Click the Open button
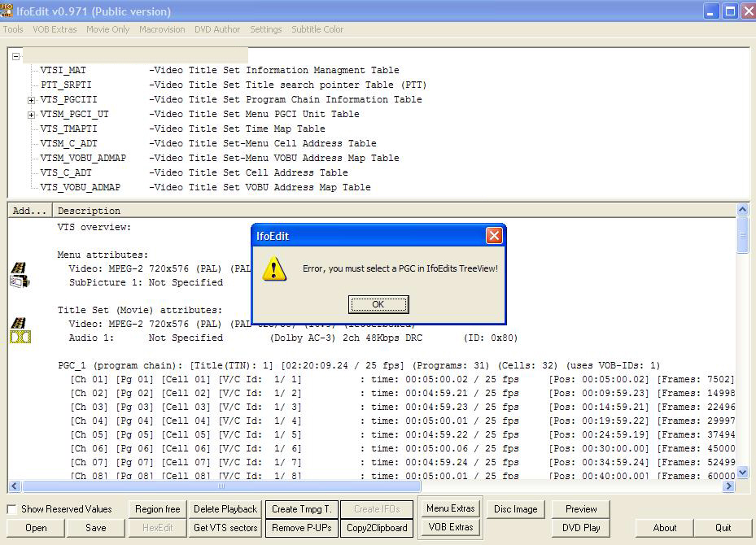Image resolution: width=756 pixels, height=545 pixels. [x=36, y=528]
